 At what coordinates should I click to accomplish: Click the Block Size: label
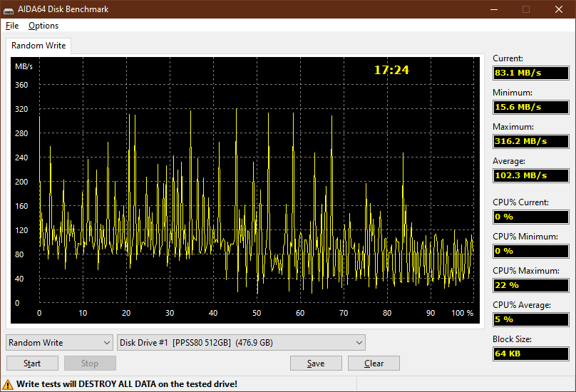[x=512, y=339]
